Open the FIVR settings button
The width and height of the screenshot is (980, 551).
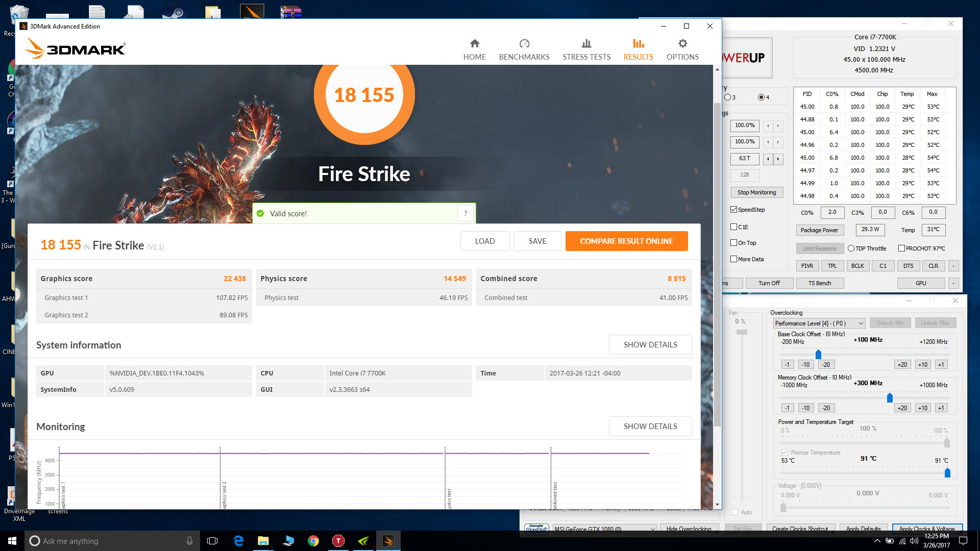[x=807, y=266]
